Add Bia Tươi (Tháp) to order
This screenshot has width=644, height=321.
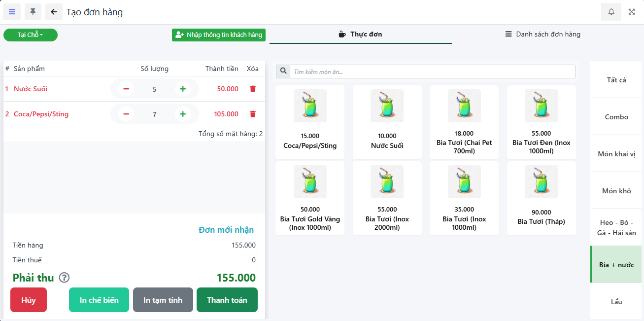tap(541, 198)
